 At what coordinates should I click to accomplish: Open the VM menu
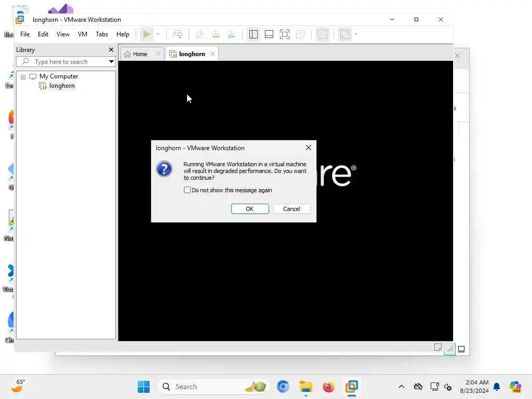[83, 34]
